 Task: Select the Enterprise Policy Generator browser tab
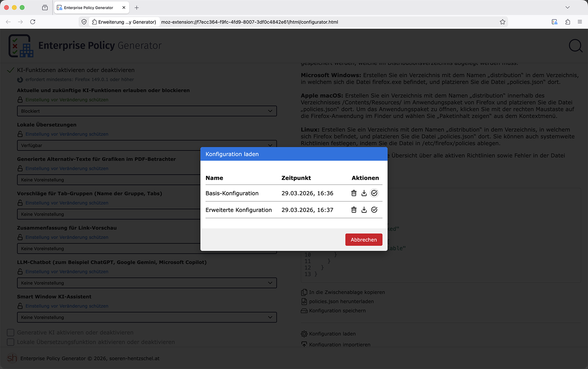89,8
